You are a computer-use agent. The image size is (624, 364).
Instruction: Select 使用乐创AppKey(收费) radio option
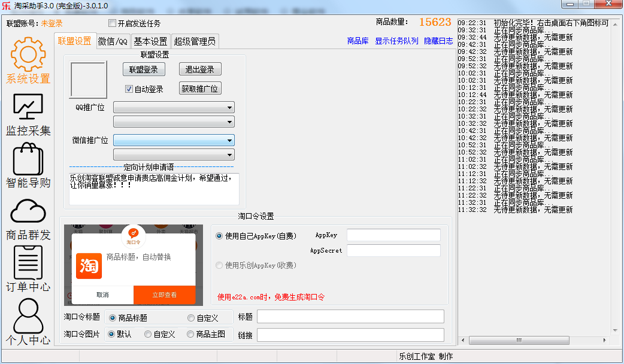click(x=219, y=265)
